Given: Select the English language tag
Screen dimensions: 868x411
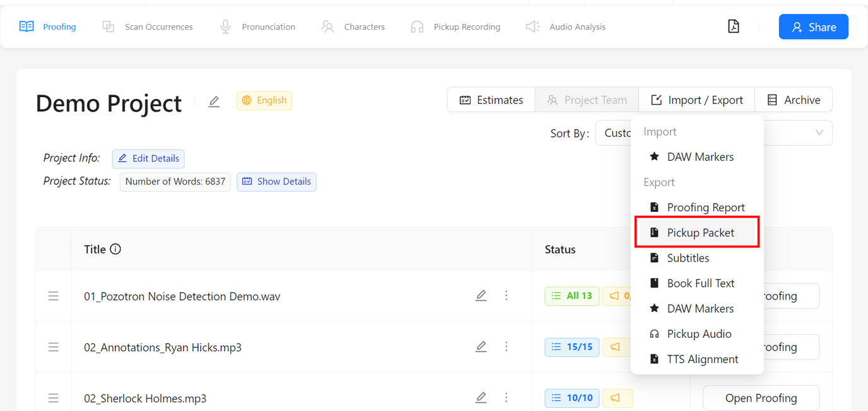Looking at the screenshot, I should pos(264,100).
